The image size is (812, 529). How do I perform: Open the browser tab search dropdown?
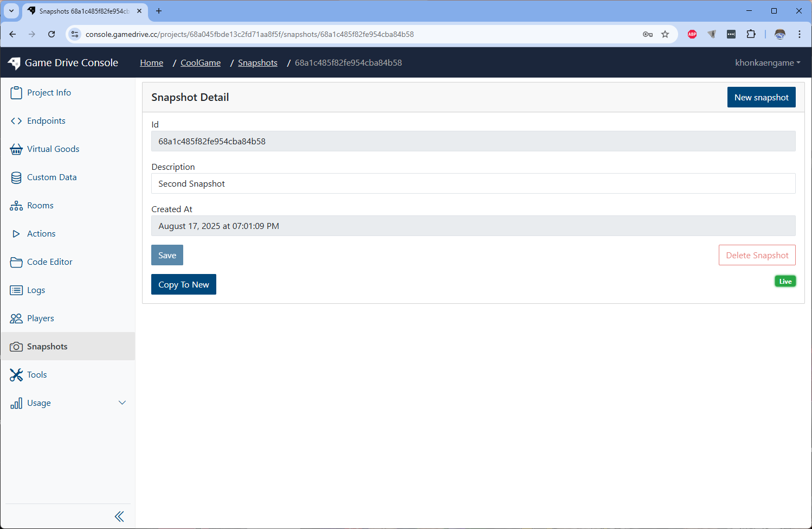click(x=11, y=11)
